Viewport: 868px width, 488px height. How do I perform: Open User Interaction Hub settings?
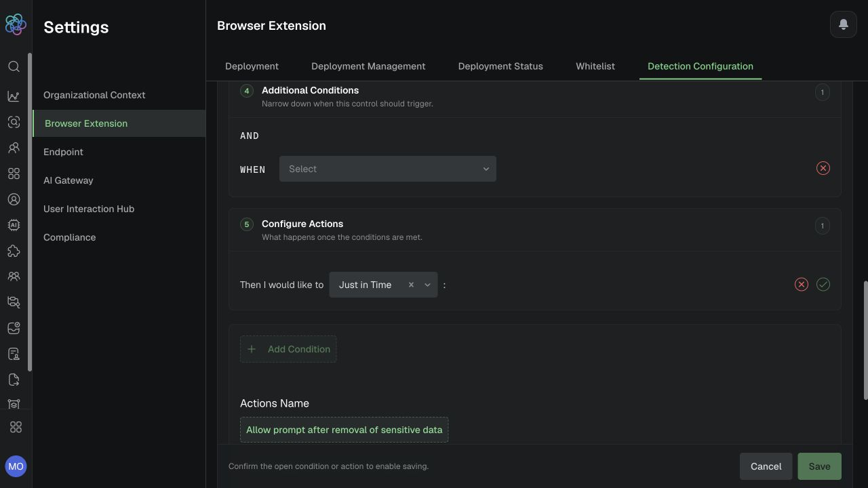(x=89, y=209)
